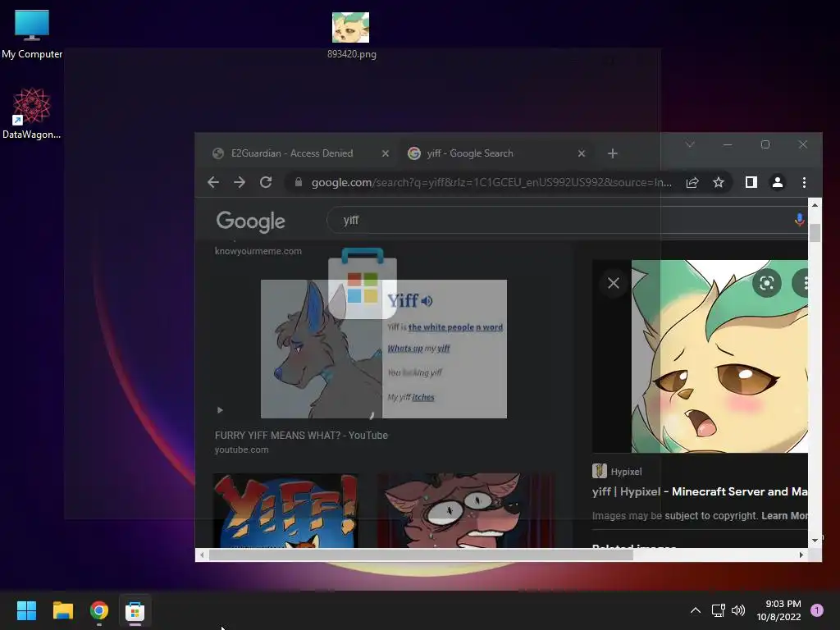Viewport: 840px width, 630px height.
Task: Open new tab in Chrome
Action: [x=612, y=153]
